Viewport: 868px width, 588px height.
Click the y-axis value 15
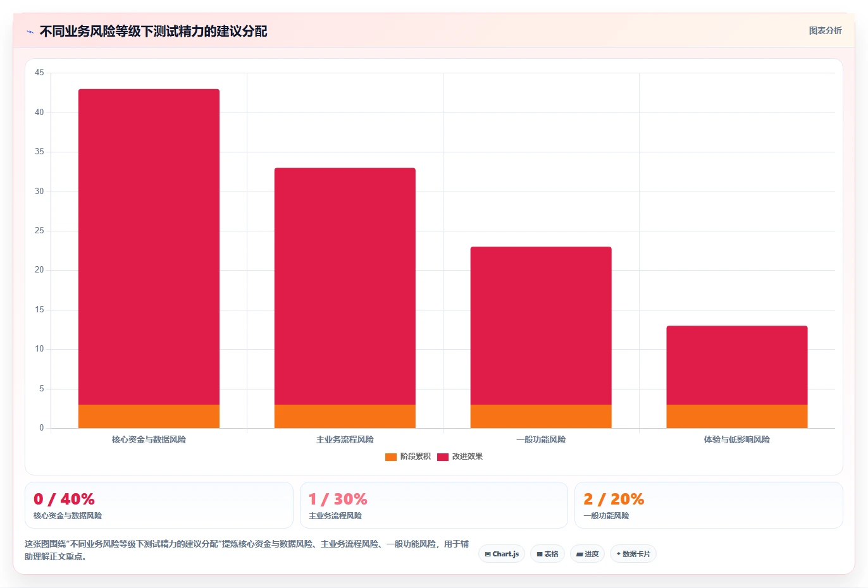(39, 310)
